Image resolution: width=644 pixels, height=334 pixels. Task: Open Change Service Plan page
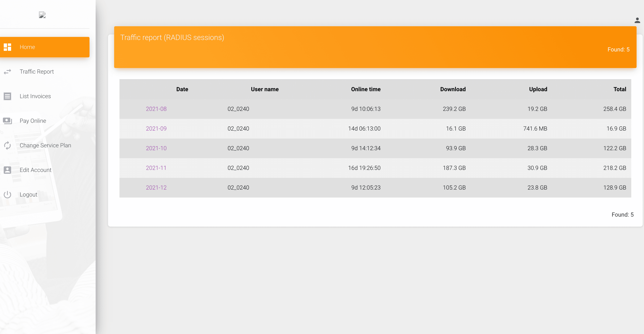pos(45,145)
